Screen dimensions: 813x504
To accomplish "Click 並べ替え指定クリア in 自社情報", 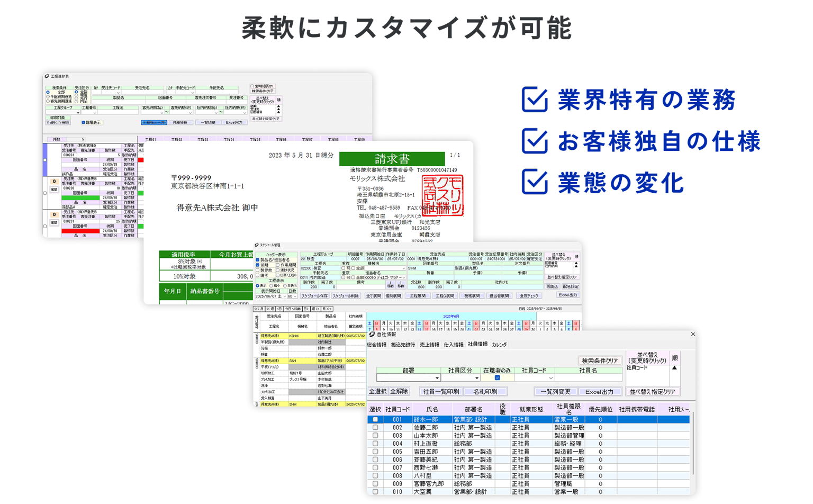I will [x=653, y=392].
